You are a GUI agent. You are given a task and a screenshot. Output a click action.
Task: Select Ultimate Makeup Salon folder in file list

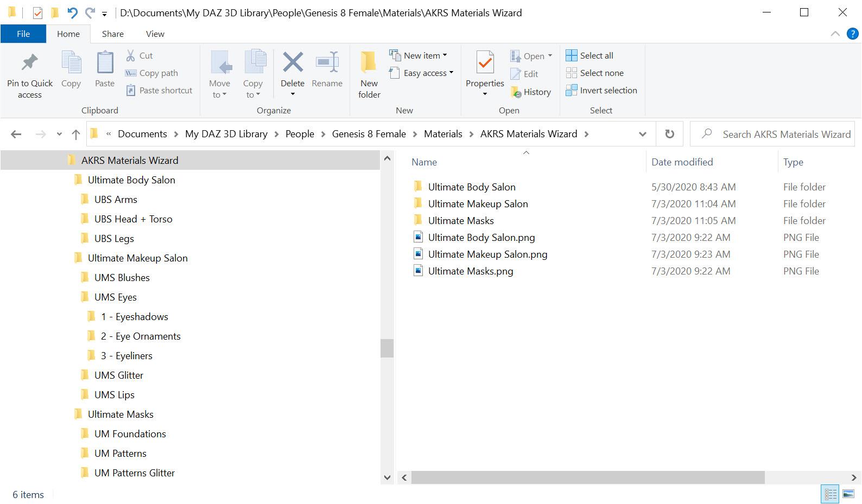point(478,203)
